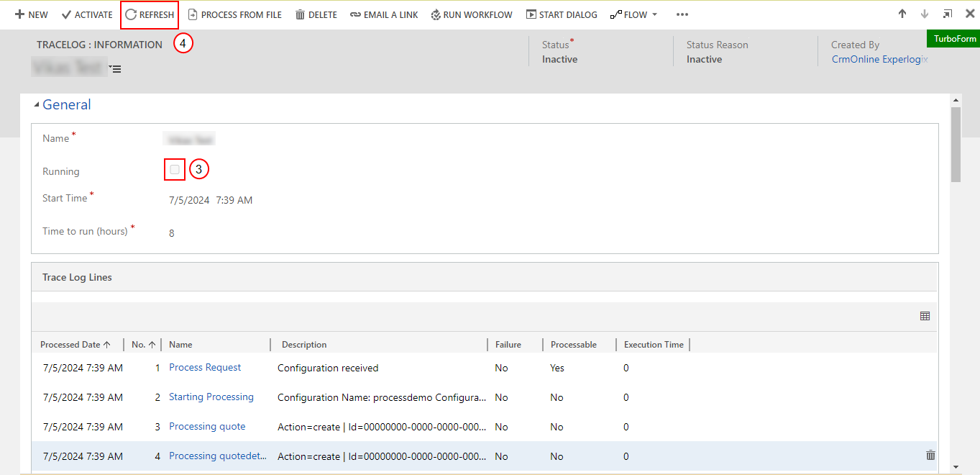The width and height of the screenshot is (980, 475).
Task: Click the Name field value
Action: click(191, 139)
